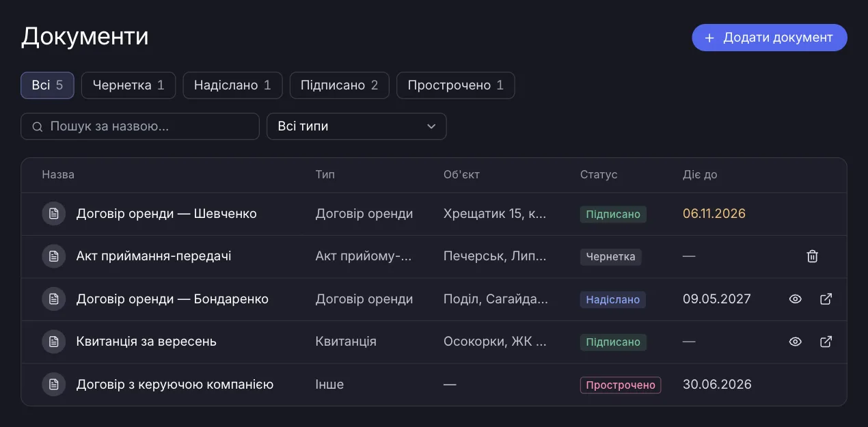Click the document icon for Договір оренди — Бондаренко
The width and height of the screenshot is (868, 427).
click(53, 299)
